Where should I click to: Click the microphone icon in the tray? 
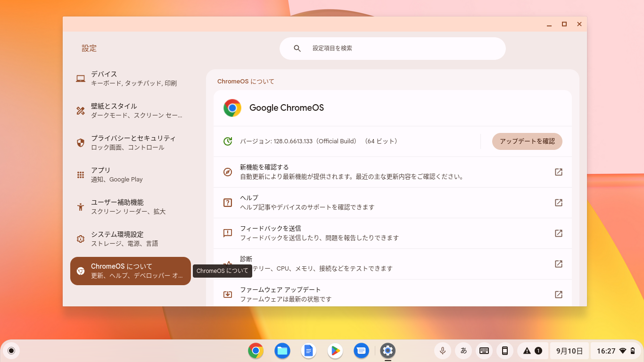(x=442, y=351)
